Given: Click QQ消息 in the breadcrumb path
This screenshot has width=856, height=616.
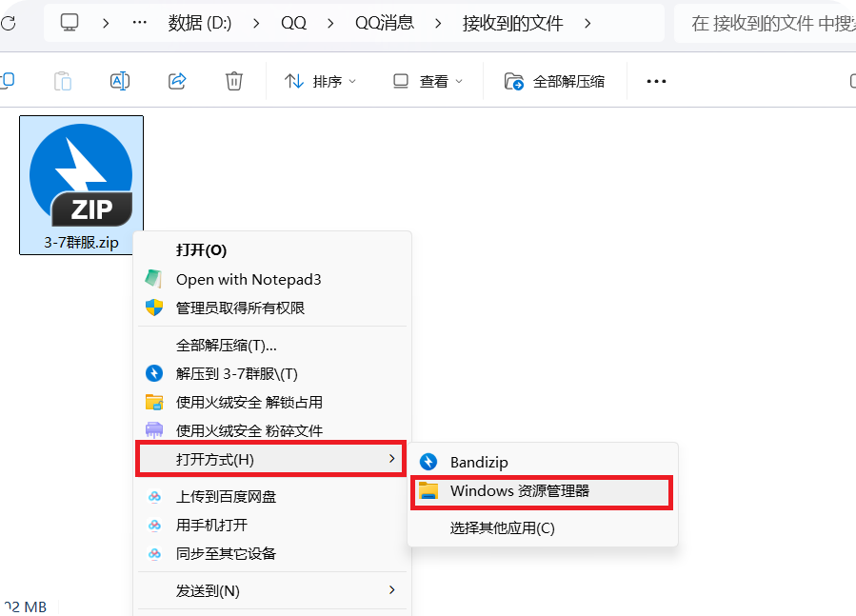Looking at the screenshot, I should (x=384, y=23).
